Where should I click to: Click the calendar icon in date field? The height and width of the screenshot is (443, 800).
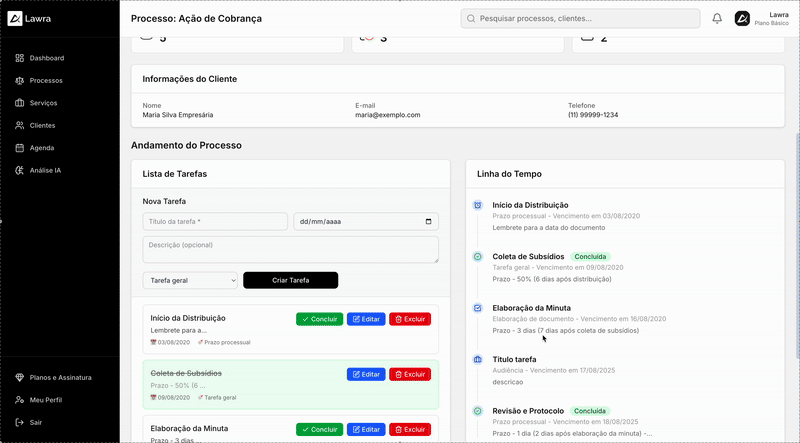(429, 222)
